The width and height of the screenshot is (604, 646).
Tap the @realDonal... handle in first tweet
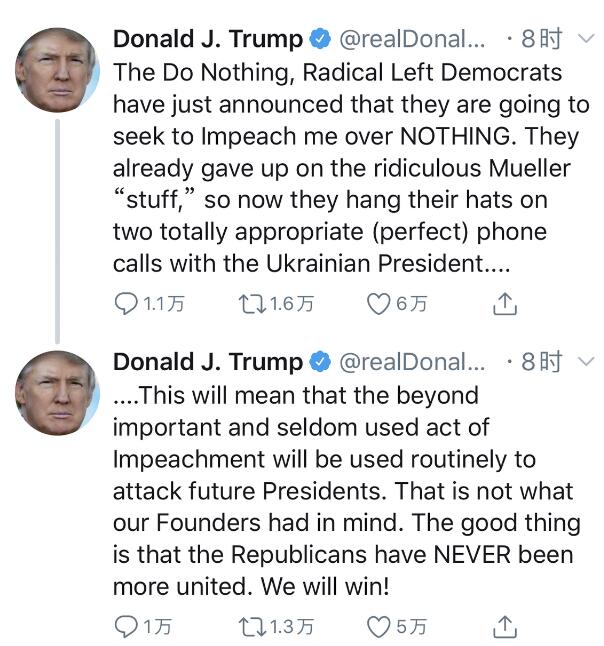[413, 40]
